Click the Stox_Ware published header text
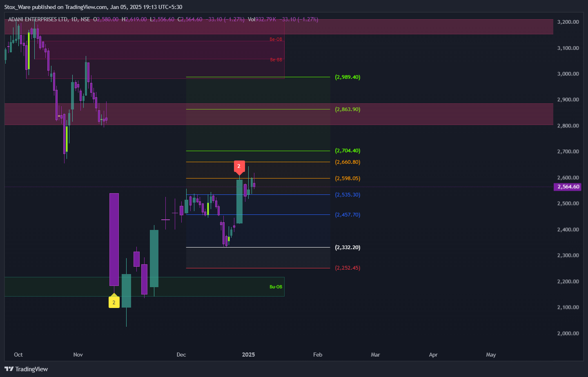The image size is (588, 377). coord(93,7)
